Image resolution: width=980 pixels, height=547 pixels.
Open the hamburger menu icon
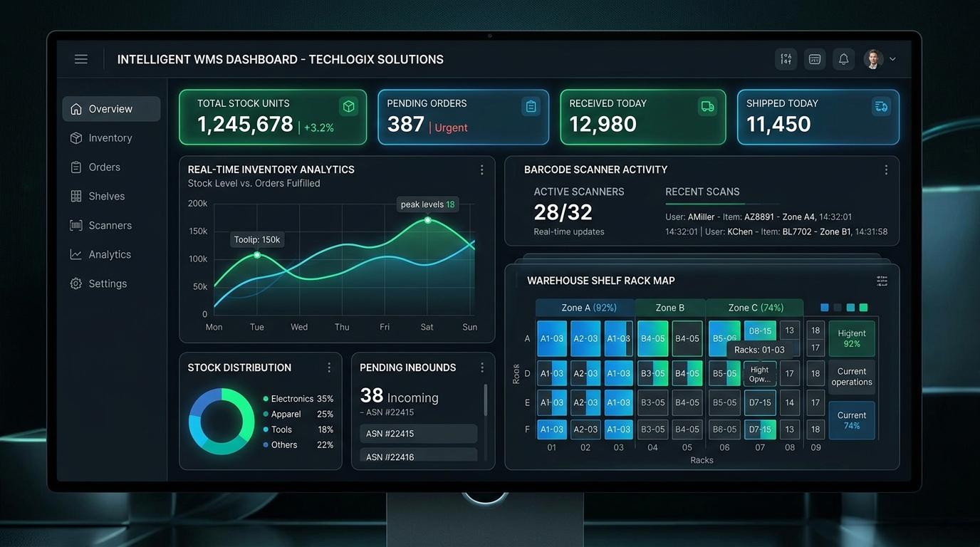pyautogui.click(x=81, y=59)
